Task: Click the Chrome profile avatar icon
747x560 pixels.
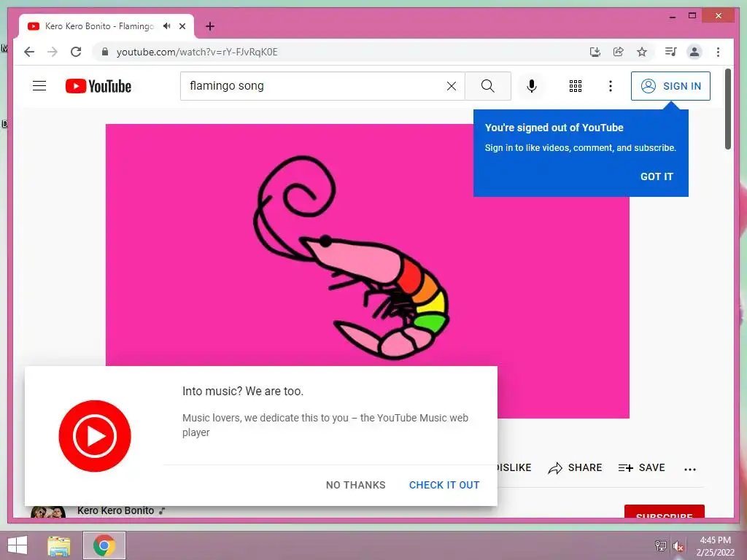Action: (x=694, y=52)
